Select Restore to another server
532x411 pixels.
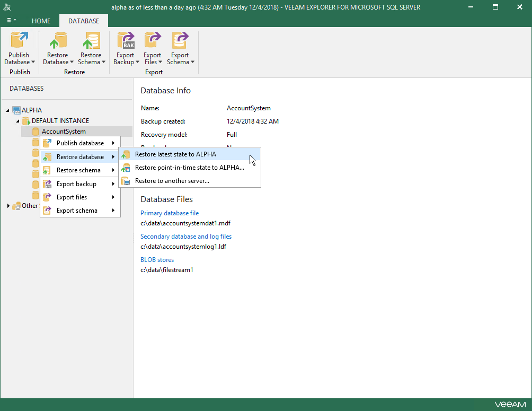[x=190, y=181]
